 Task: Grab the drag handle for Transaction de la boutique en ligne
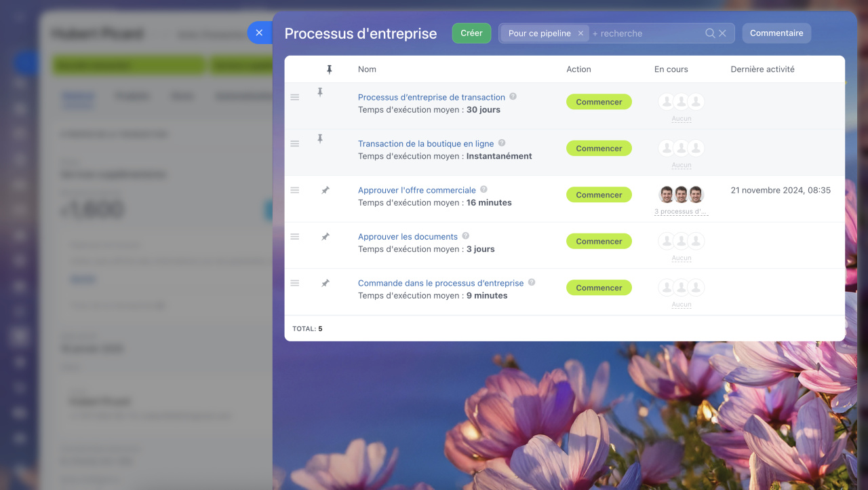(295, 143)
